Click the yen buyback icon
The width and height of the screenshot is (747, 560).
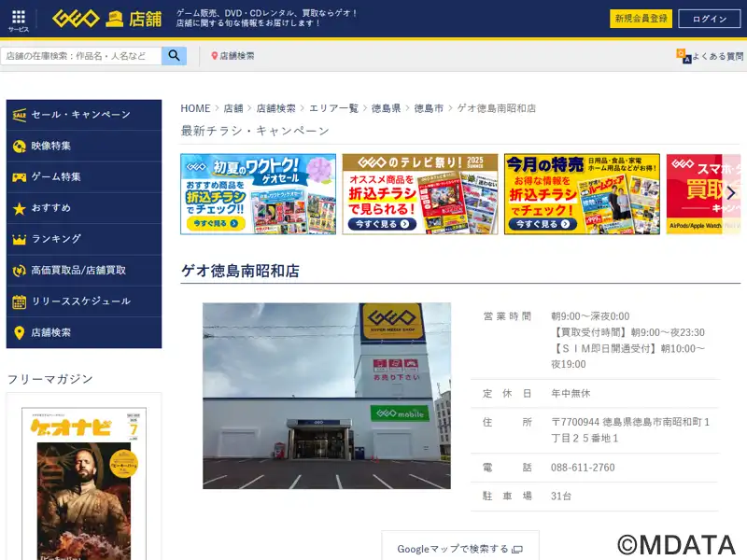click(19, 271)
